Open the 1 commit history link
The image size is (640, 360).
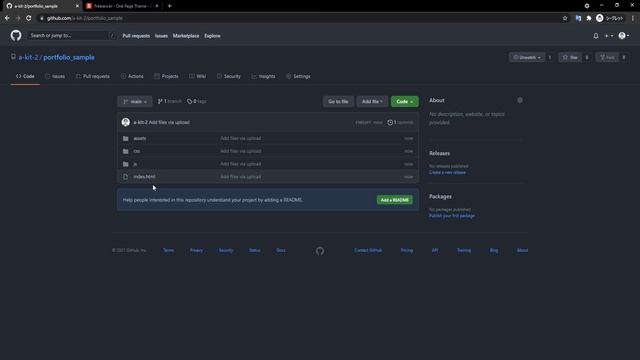[400, 122]
